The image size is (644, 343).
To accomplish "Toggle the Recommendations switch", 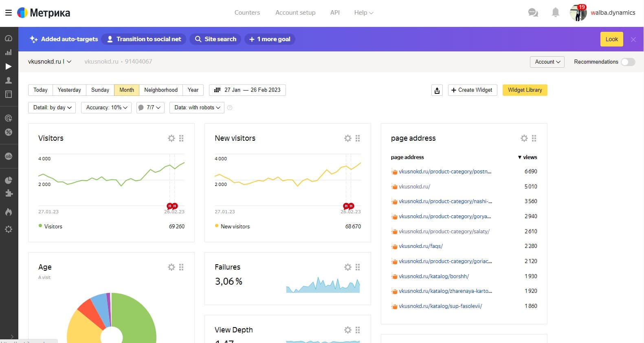I will coord(628,62).
